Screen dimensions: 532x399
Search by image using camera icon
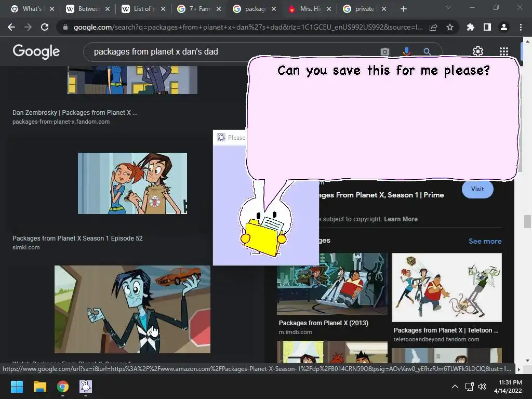click(x=385, y=51)
